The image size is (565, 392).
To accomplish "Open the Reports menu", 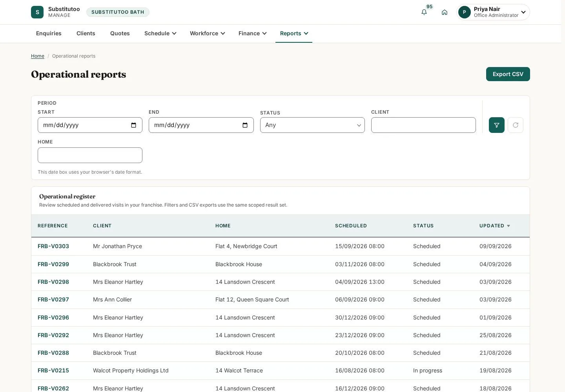I will tap(294, 33).
